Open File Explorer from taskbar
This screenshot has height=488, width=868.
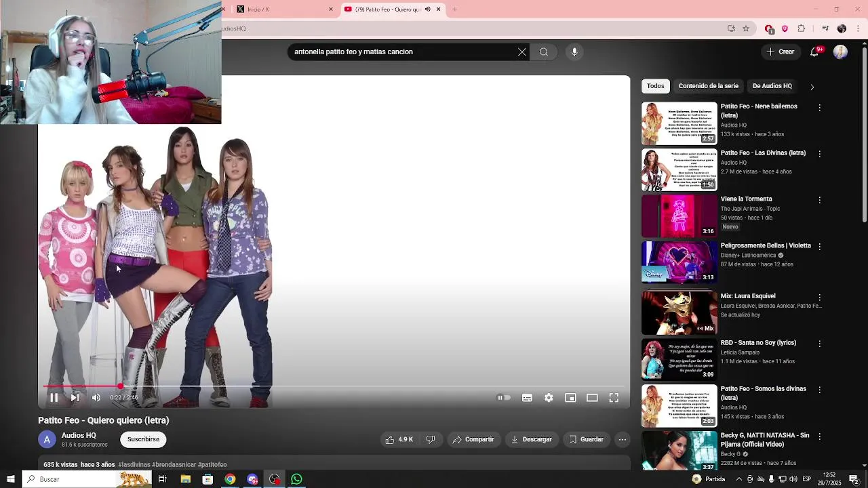click(x=185, y=479)
